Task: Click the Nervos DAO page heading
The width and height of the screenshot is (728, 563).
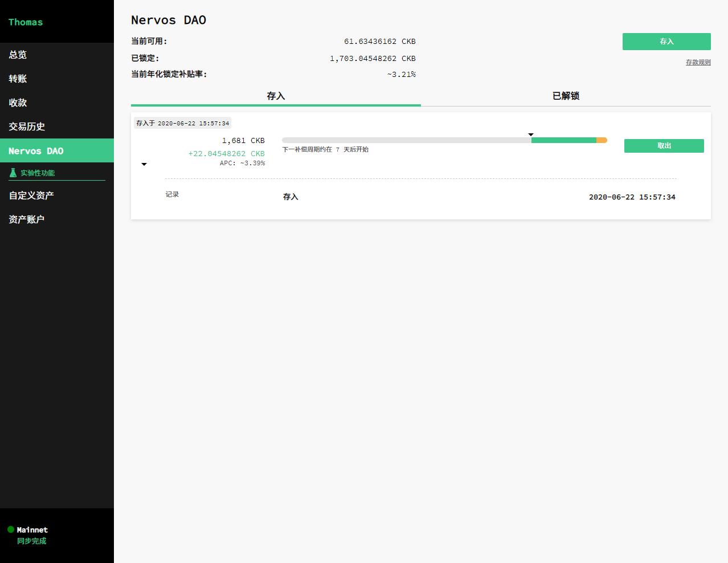Action: pos(169,20)
